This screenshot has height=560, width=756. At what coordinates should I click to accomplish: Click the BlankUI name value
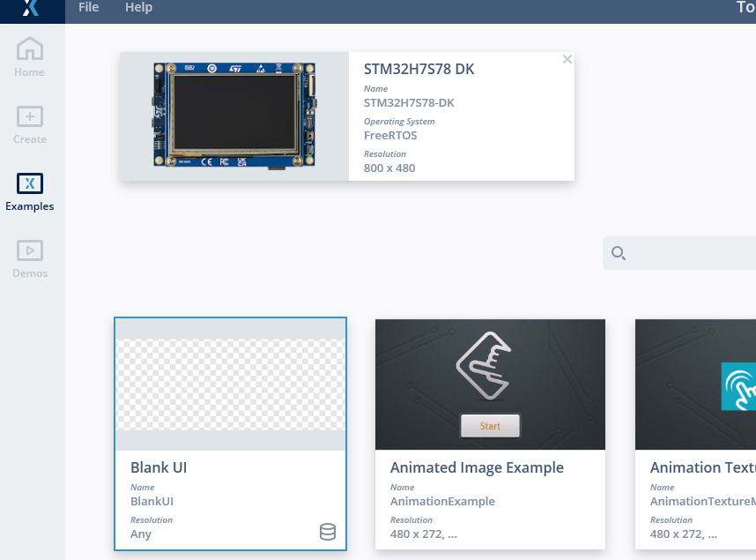[152, 501]
